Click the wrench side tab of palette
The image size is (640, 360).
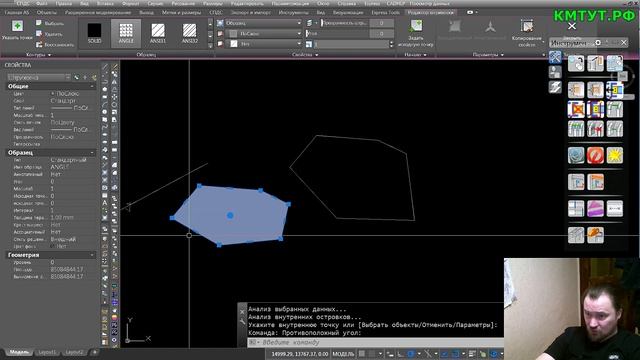(555, 57)
